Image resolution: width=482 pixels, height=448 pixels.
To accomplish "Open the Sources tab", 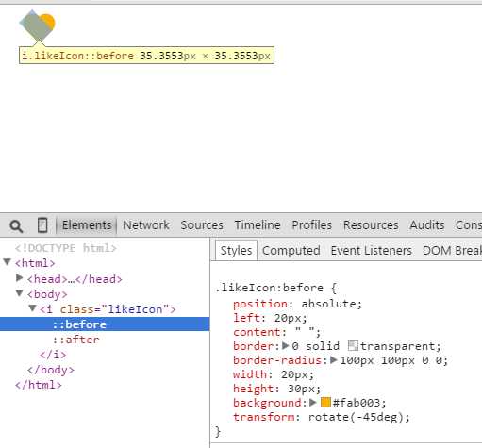I will point(202,225).
